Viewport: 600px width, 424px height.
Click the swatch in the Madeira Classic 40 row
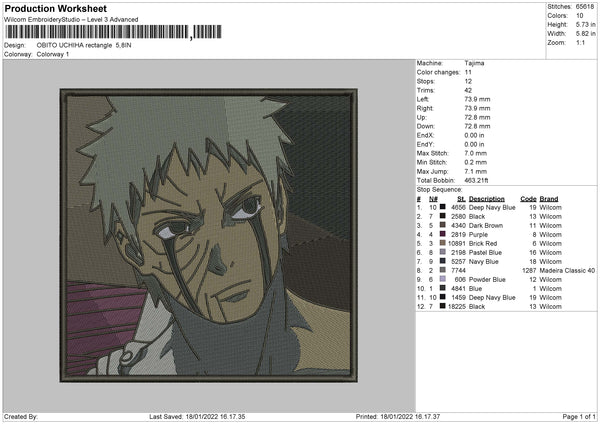[443, 270]
